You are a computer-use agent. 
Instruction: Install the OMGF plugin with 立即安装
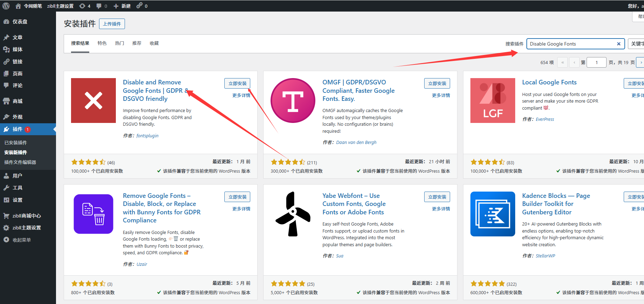(x=437, y=83)
